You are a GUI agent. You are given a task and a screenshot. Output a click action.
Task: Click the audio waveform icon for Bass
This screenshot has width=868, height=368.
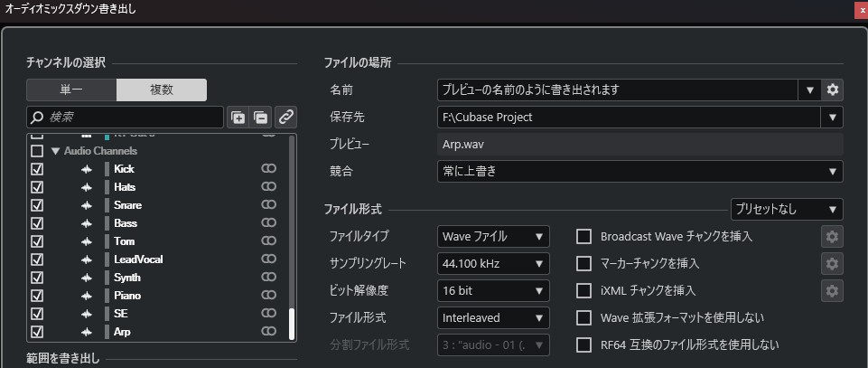pyautogui.click(x=87, y=223)
